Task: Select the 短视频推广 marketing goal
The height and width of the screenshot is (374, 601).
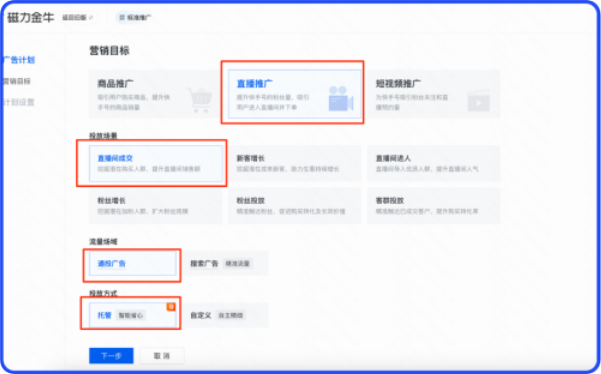Action: 434,94
